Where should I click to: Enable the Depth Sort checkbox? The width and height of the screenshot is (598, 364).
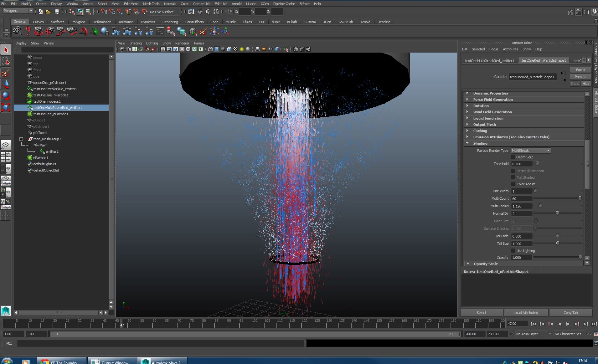click(x=513, y=157)
